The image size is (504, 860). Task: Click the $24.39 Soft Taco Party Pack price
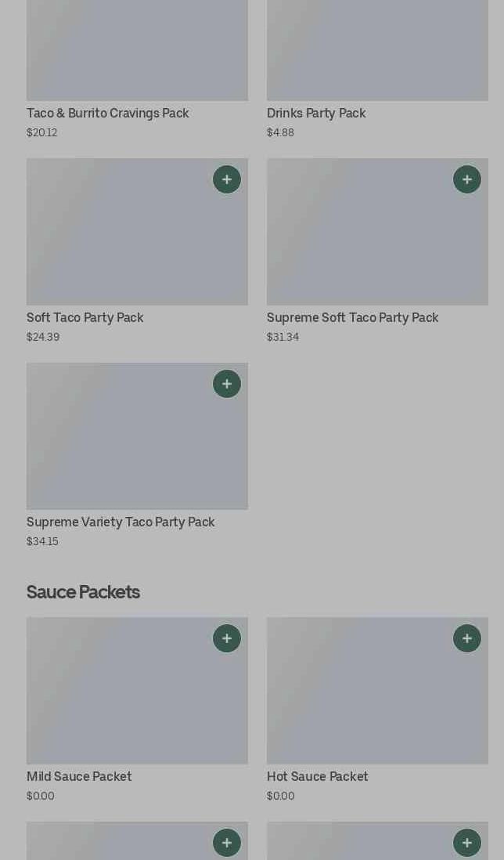43,338
